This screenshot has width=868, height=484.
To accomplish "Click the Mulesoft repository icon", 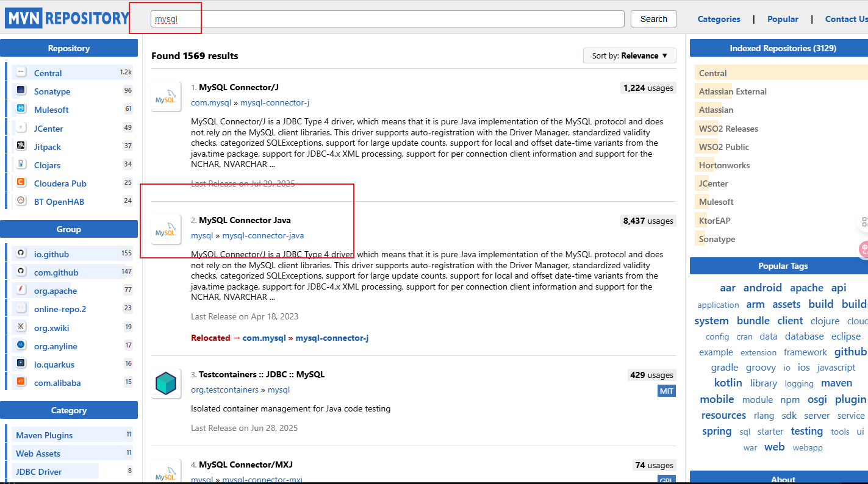I will coord(21,109).
